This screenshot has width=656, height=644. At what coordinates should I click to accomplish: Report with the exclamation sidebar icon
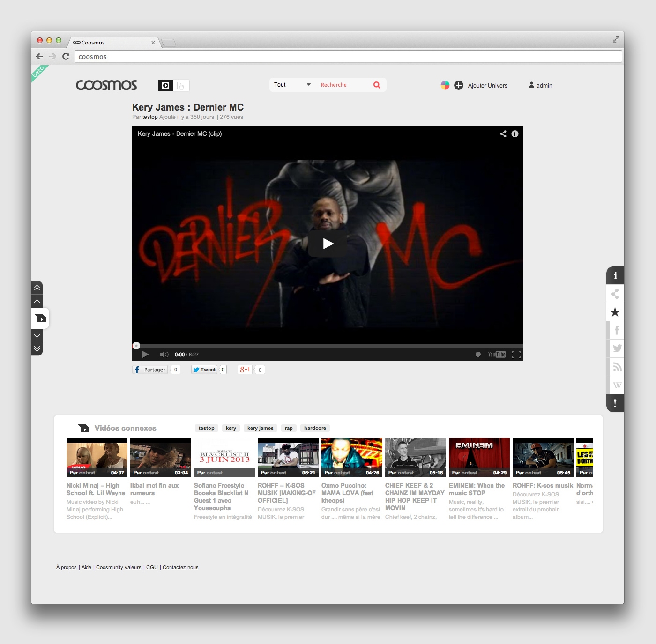615,403
